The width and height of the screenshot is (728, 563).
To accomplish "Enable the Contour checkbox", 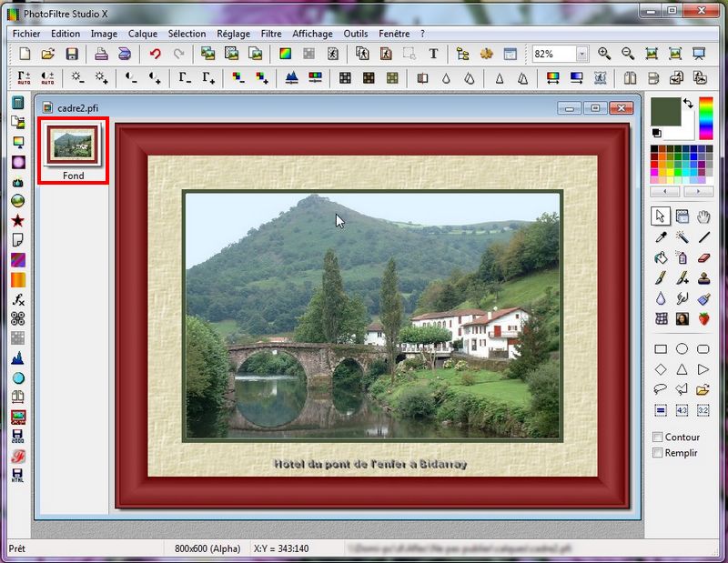I will (657, 437).
